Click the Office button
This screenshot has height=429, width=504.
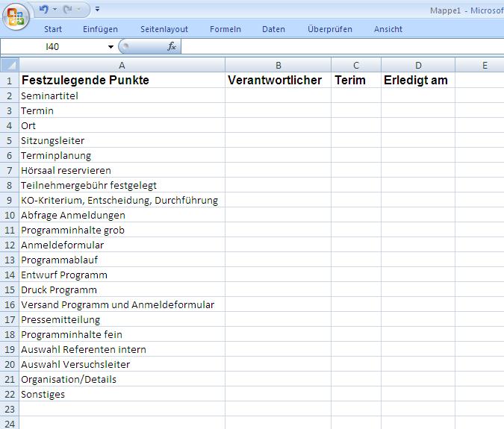point(16,16)
